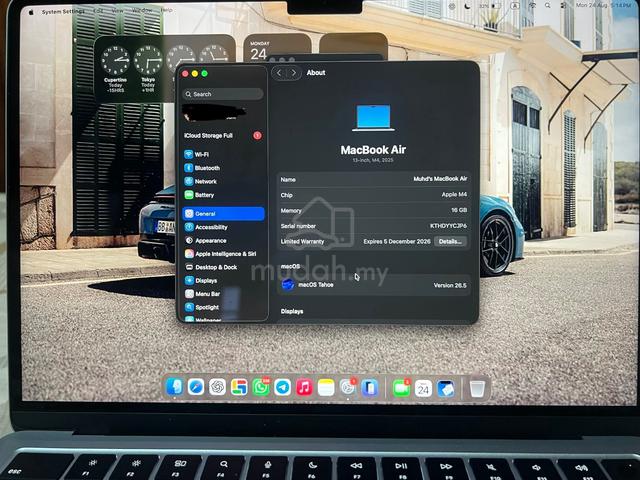The width and height of the screenshot is (640, 480).
Task: Click the date and time in the menu bar
Action: pos(603,5)
